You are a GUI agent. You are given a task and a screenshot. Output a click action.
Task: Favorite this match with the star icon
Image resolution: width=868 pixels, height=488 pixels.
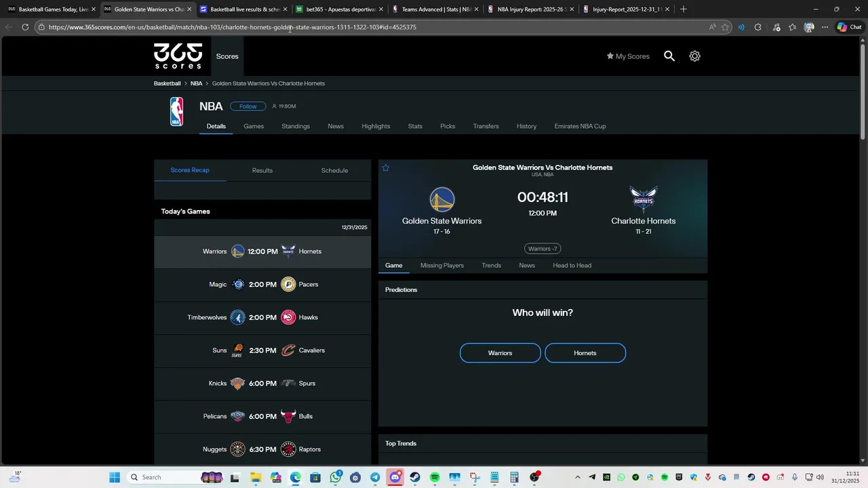[x=386, y=168]
